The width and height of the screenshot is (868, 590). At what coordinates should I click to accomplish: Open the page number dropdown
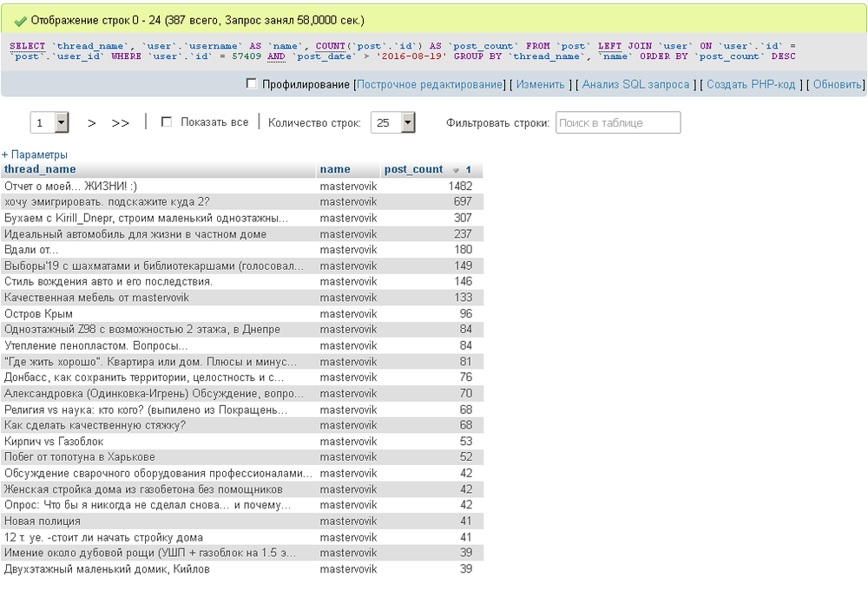(61, 123)
